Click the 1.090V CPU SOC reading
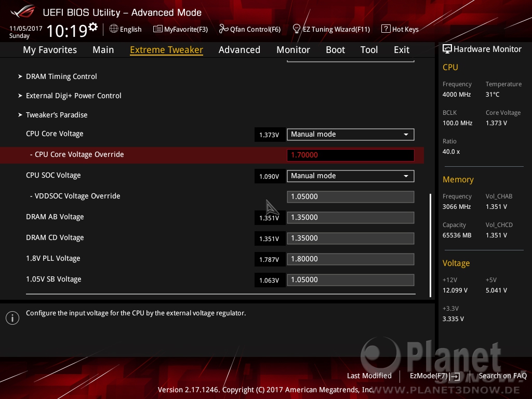 (270, 177)
